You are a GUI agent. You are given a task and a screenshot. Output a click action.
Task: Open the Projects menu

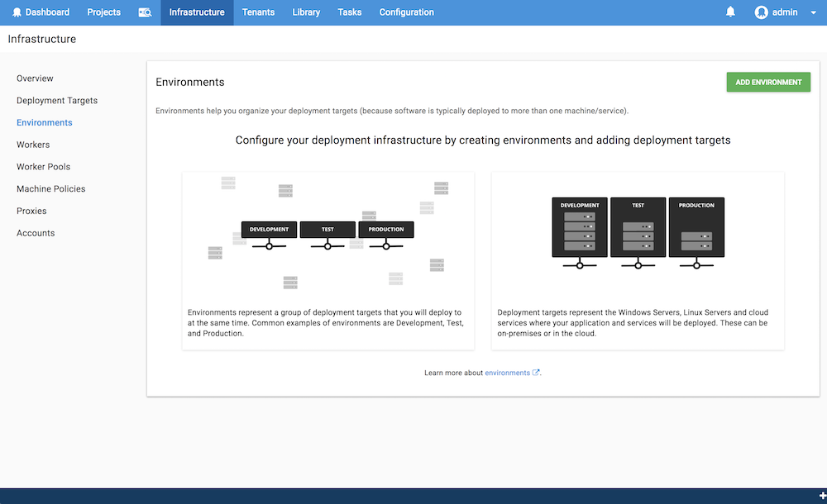(104, 12)
